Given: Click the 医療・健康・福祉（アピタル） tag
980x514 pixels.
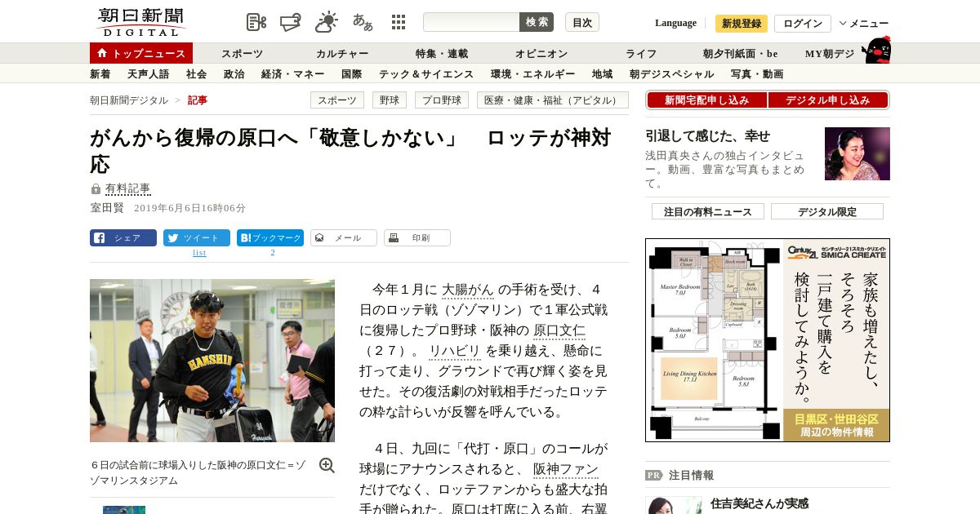Looking at the screenshot, I should [553, 100].
